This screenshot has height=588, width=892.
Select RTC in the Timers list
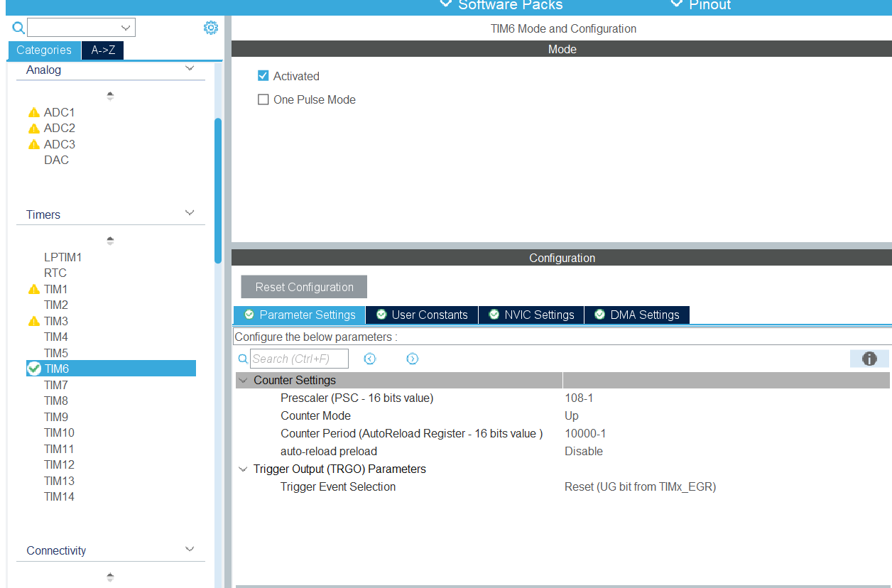click(x=55, y=273)
